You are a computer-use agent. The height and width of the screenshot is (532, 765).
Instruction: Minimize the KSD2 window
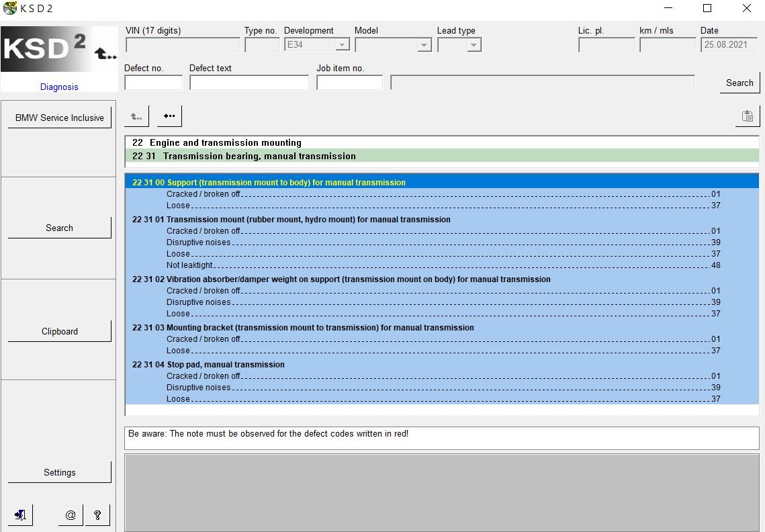coord(668,8)
